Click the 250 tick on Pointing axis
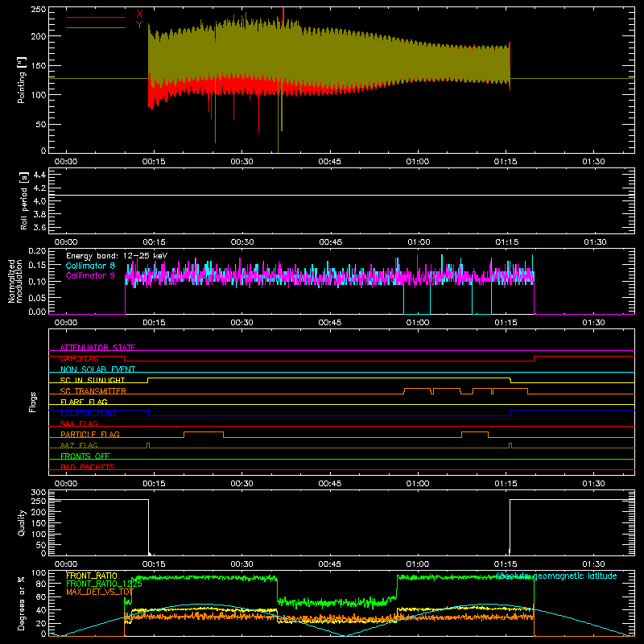644x644 pixels. [39, 10]
